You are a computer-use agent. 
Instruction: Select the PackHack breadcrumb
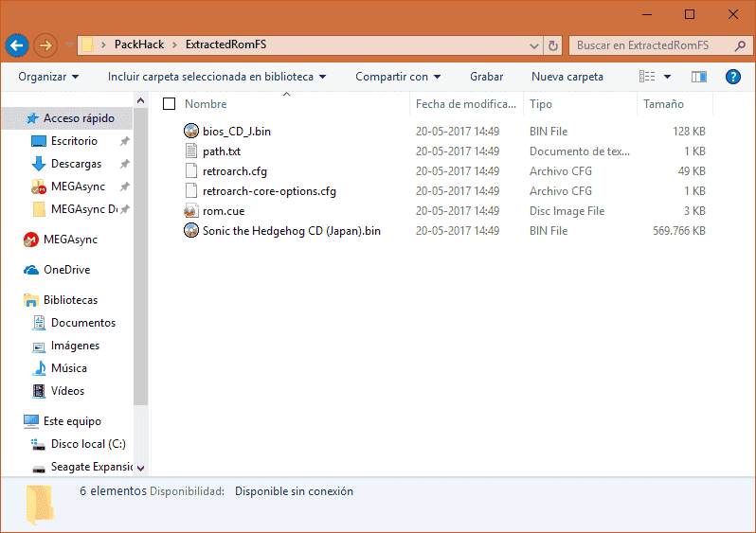[139, 44]
